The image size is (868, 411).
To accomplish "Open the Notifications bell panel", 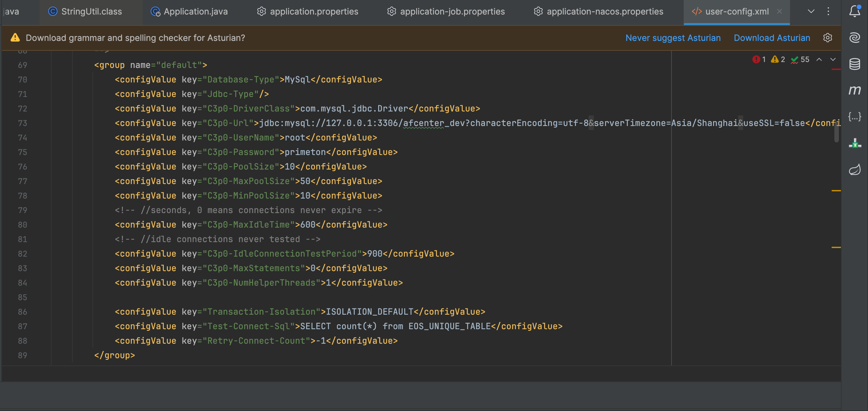I will point(854,11).
